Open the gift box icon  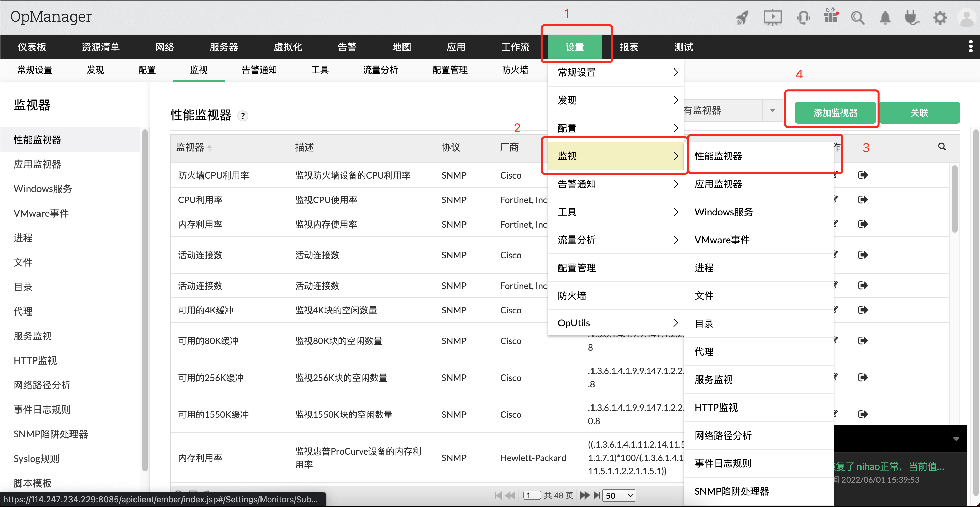click(x=831, y=17)
